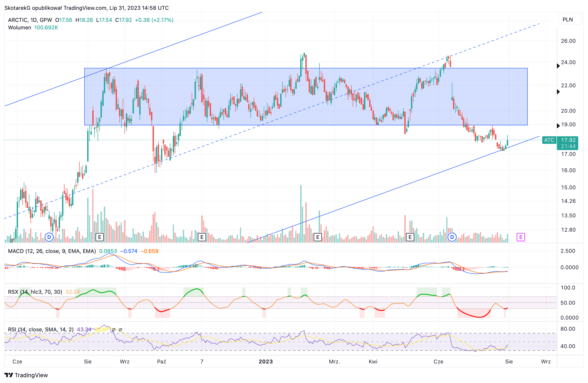Open the dividend D marker near June 2022
The image size is (588, 383).
click(49, 237)
